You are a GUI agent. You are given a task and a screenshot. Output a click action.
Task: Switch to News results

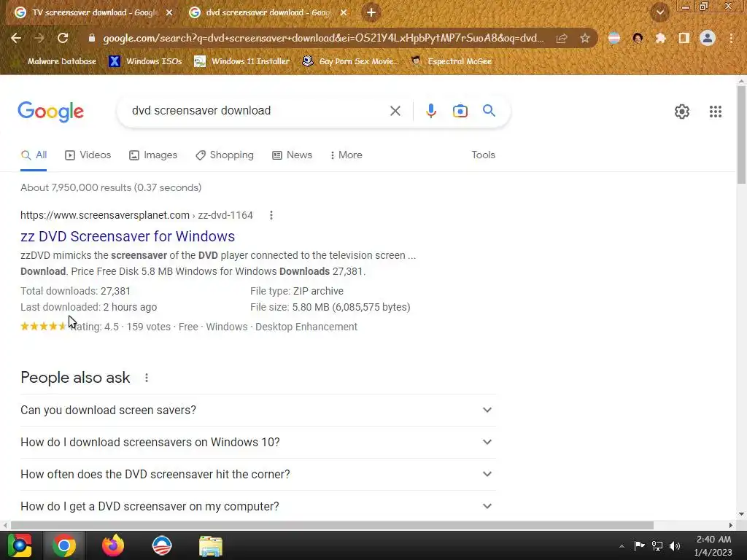(x=292, y=155)
